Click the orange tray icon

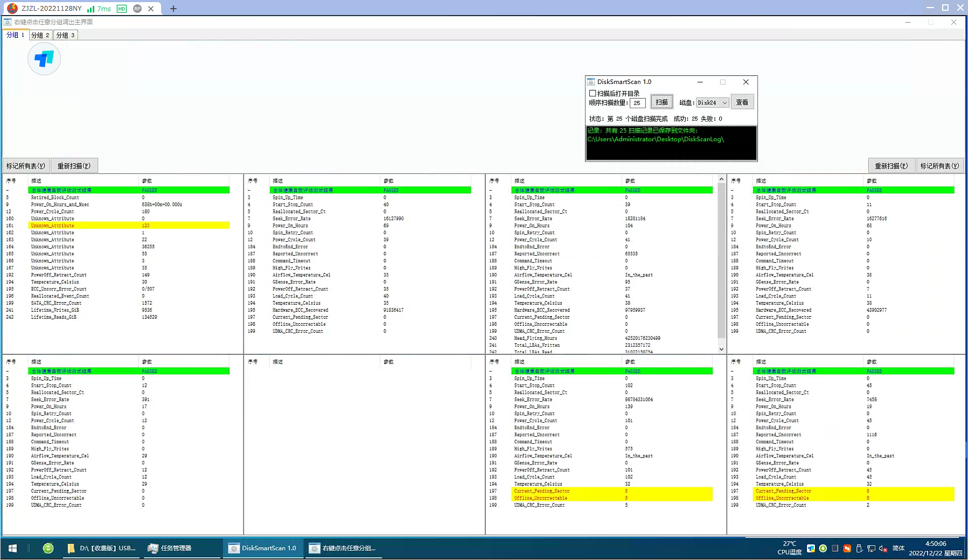tap(847, 548)
